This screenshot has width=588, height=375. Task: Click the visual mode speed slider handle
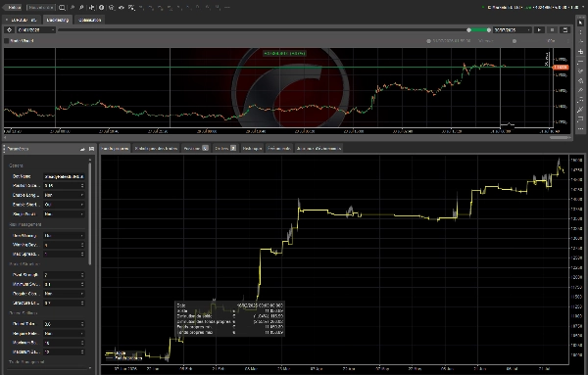pos(514,41)
